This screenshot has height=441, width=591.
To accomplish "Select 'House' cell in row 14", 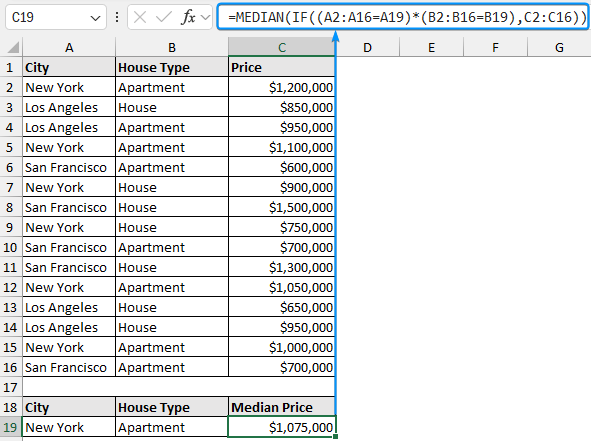I will [x=172, y=327].
